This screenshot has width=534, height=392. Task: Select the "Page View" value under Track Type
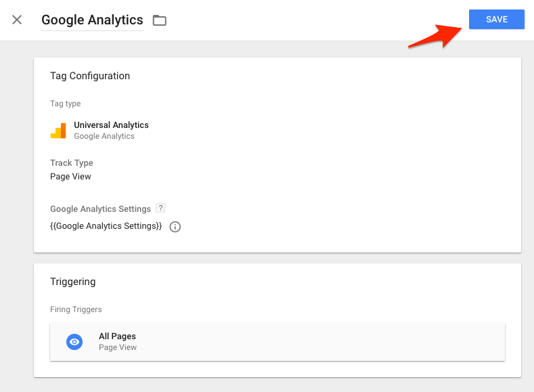click(70, 177)
